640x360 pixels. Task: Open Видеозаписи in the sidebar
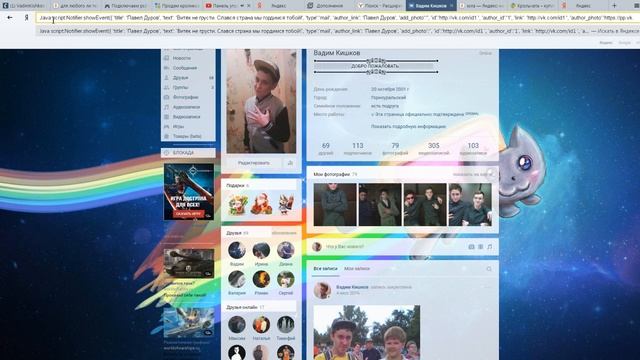186,117
